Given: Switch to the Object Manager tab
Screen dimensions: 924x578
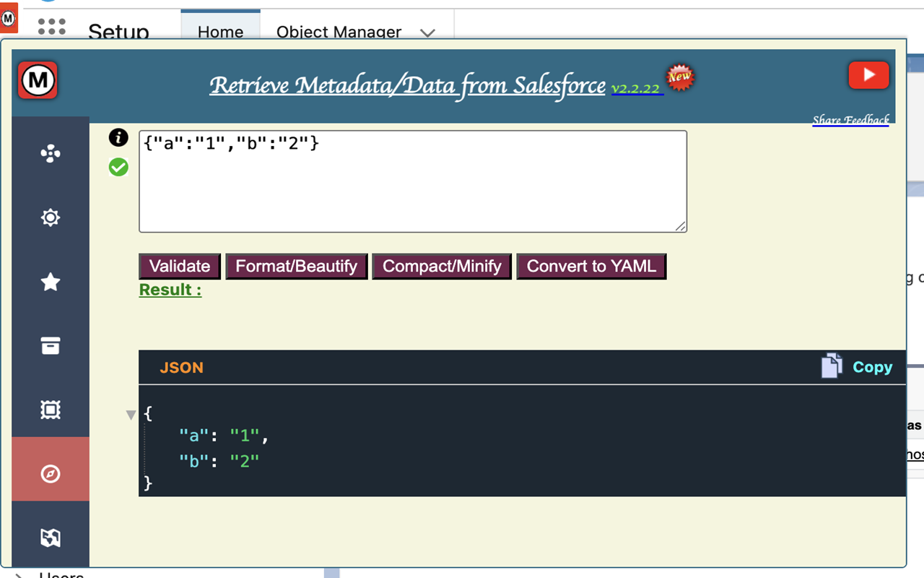Looking at the screenshot, I should (x=339, y=32).
